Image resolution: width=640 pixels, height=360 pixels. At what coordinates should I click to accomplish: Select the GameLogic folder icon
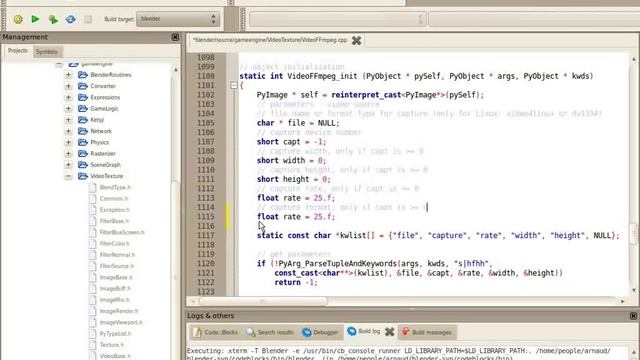point(83,109)
